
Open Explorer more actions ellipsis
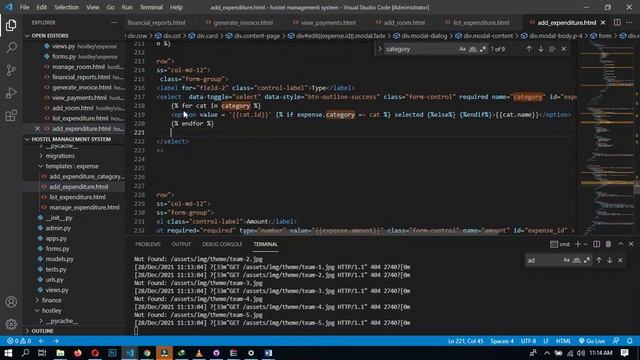coord(114,23)
